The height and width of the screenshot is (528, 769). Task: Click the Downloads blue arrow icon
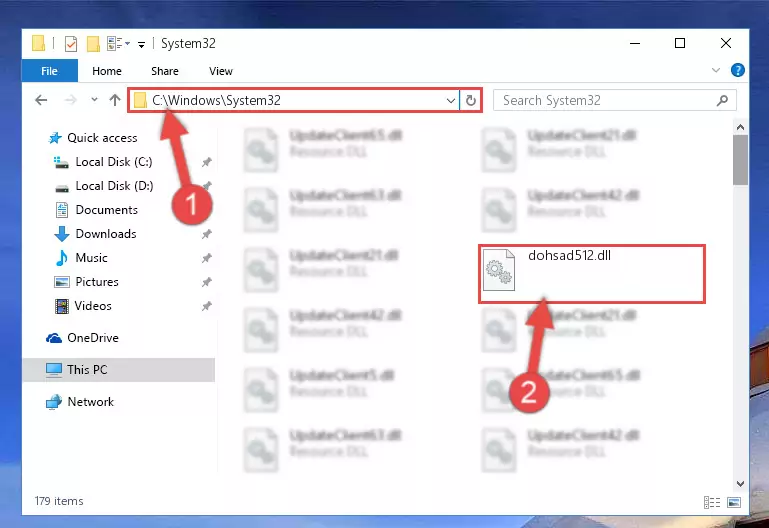[61, 234]
